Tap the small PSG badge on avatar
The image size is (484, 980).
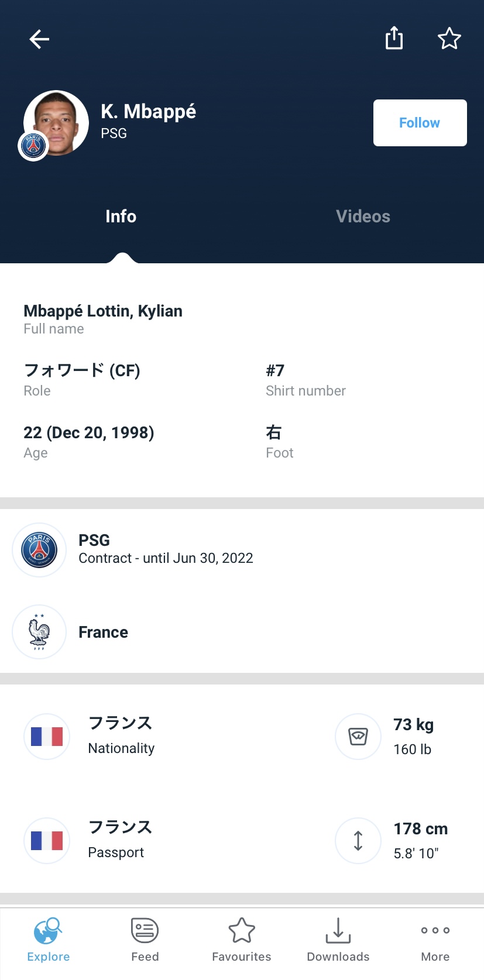point(33,146)
